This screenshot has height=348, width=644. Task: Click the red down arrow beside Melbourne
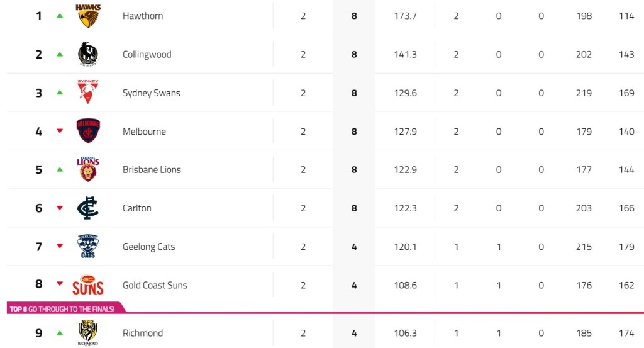(60, 131)
